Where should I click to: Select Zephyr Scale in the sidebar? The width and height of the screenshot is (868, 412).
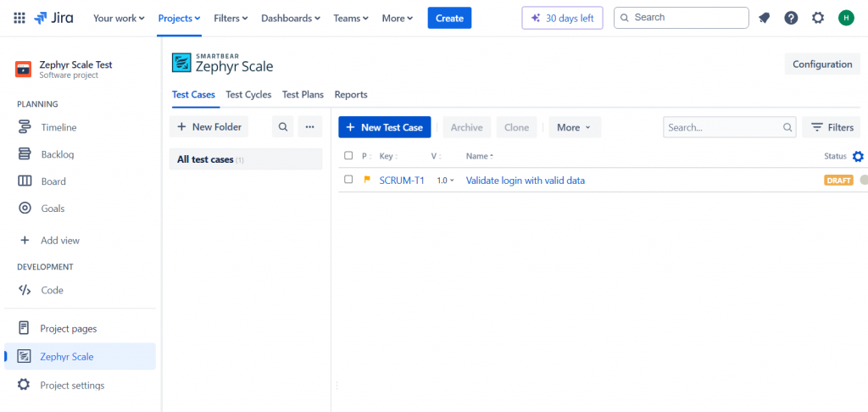click(81, 357)
